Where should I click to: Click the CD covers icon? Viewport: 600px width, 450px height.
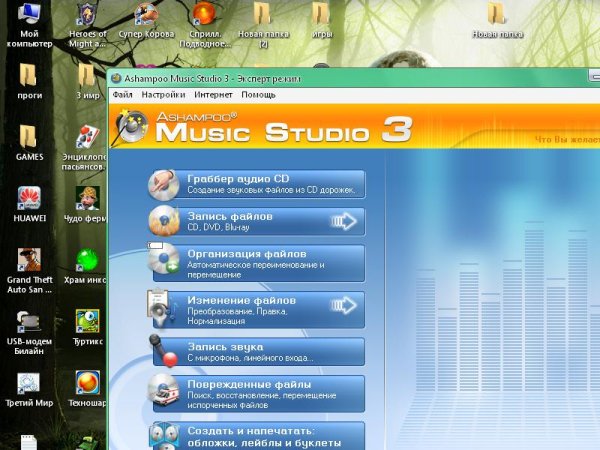(165, 436)
